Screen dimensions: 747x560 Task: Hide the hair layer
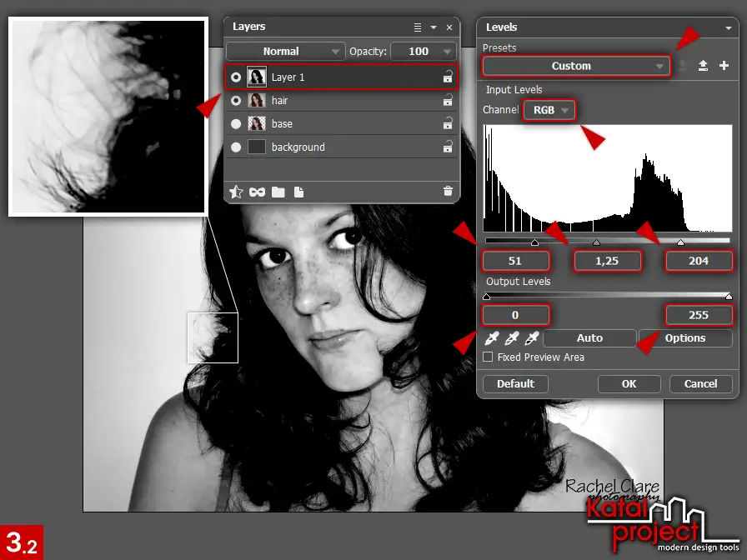[x=236, y=100]
